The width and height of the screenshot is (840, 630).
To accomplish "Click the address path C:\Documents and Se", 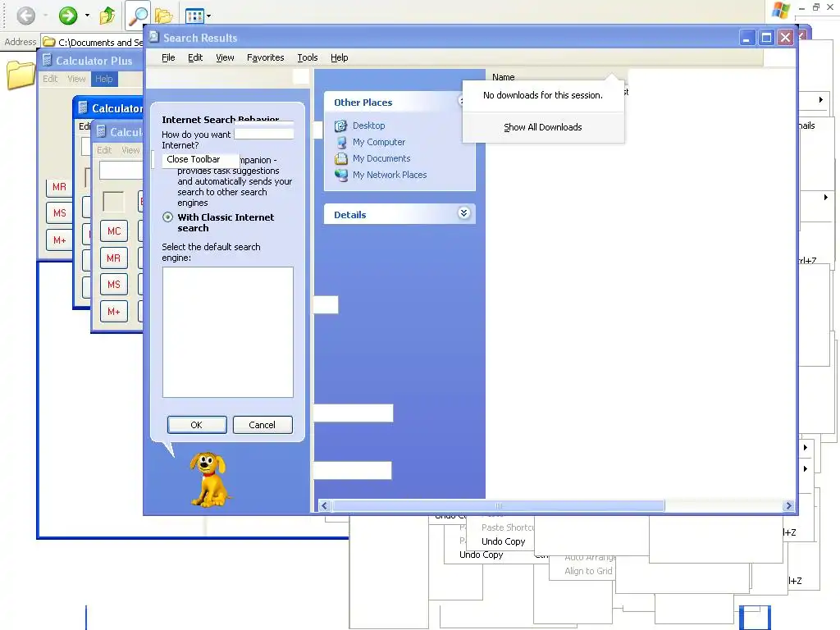I will click(100, 43).
